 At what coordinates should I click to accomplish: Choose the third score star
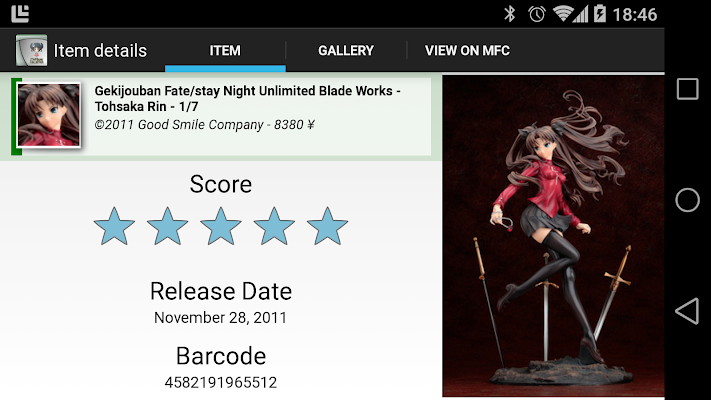pos(221,226)
